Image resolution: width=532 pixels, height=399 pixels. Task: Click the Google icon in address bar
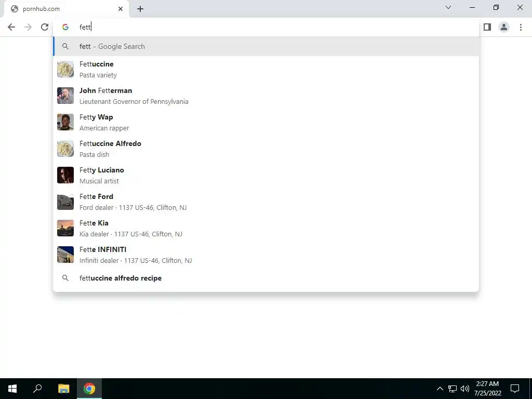(65, 27)
